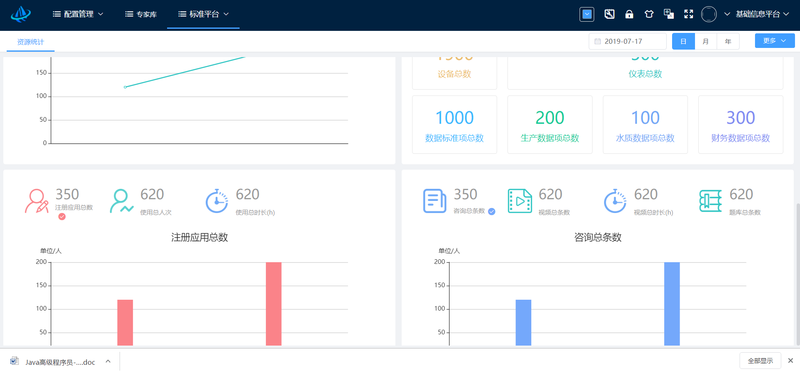This screenshot has height=371, width=800.
Task: Select the 年 period option
Action: click(x=728, y=41)
